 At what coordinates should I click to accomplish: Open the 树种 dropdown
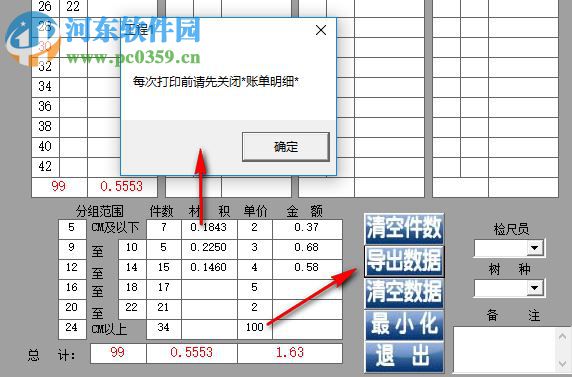click(x=534, y=288)
